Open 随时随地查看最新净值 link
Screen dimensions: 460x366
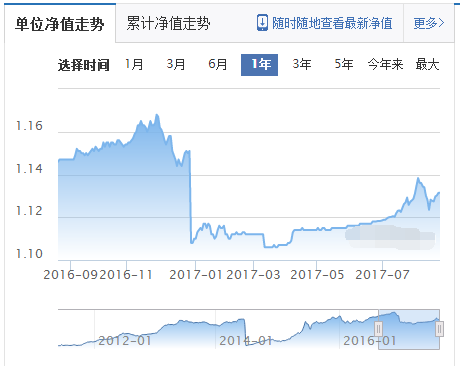click(332, 23)
